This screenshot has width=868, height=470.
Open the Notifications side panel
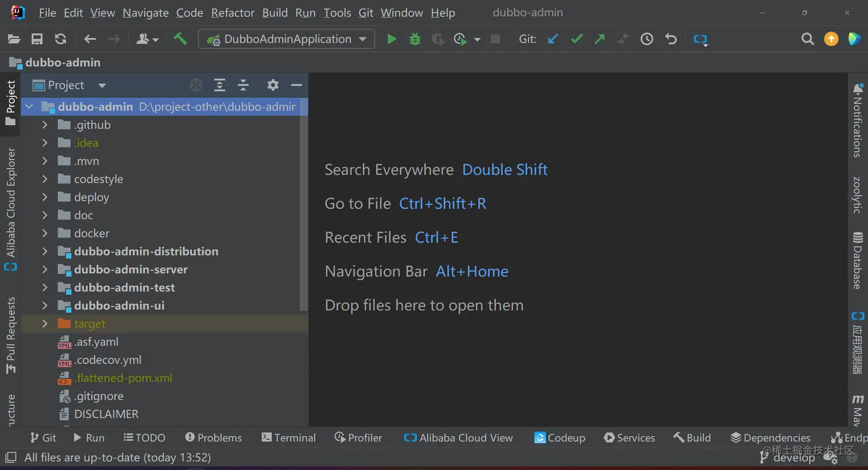[x=858, y=120]
